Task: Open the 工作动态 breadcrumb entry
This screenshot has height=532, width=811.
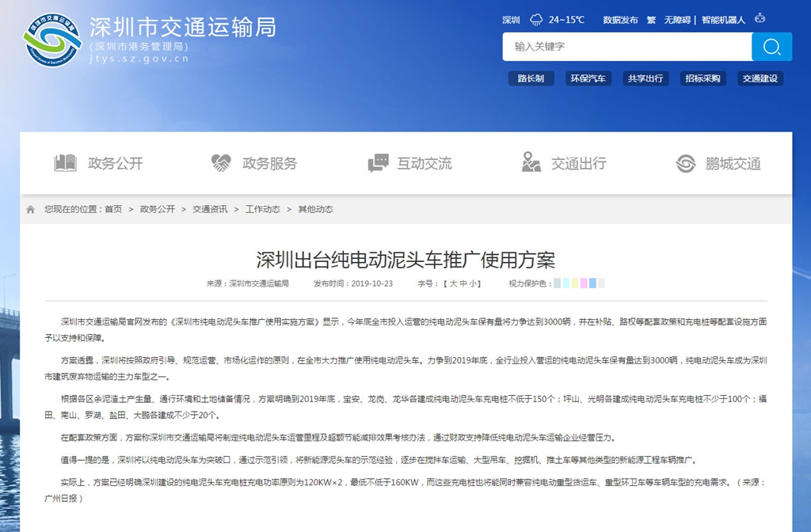Action: point(265,209)
